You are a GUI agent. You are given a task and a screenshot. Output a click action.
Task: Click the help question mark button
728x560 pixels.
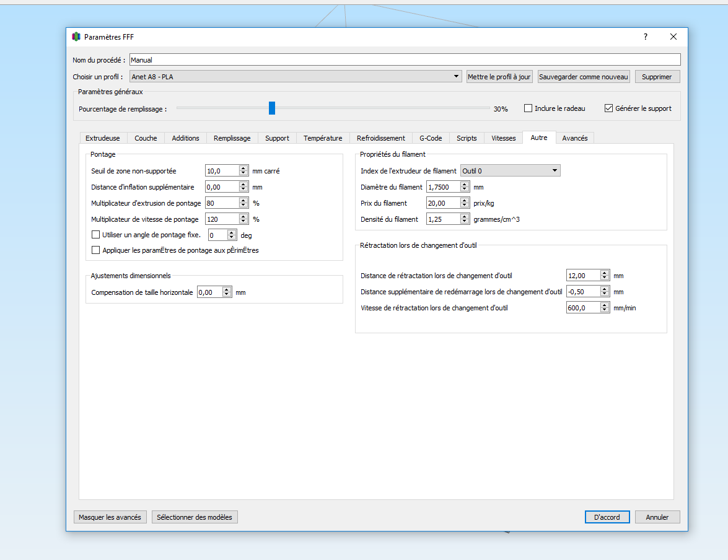[x=646, y=37]
